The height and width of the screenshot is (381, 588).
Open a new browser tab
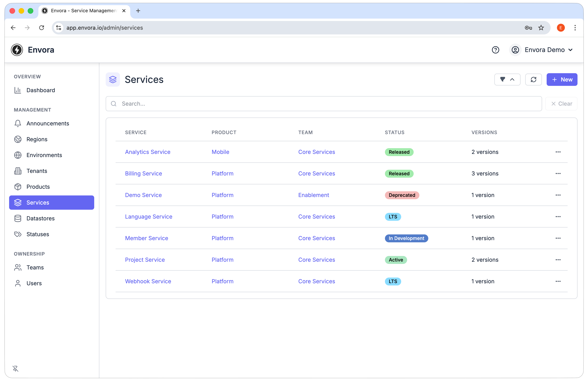click(x=138, y=11)
